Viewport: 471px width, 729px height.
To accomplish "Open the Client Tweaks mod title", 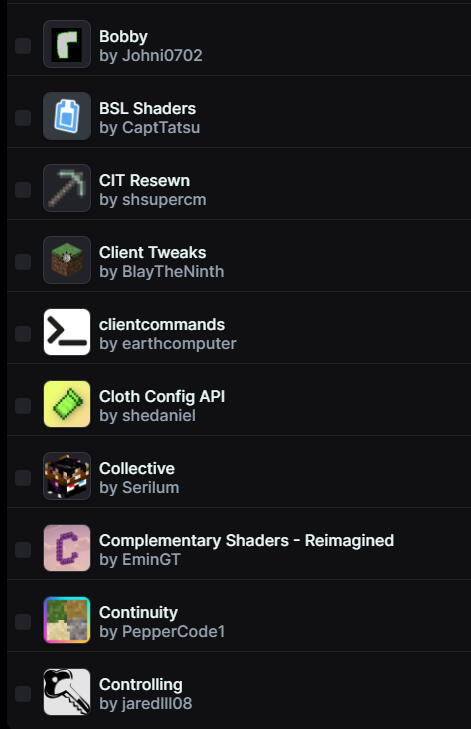I will pyautogui.click(x=153, y=252).
